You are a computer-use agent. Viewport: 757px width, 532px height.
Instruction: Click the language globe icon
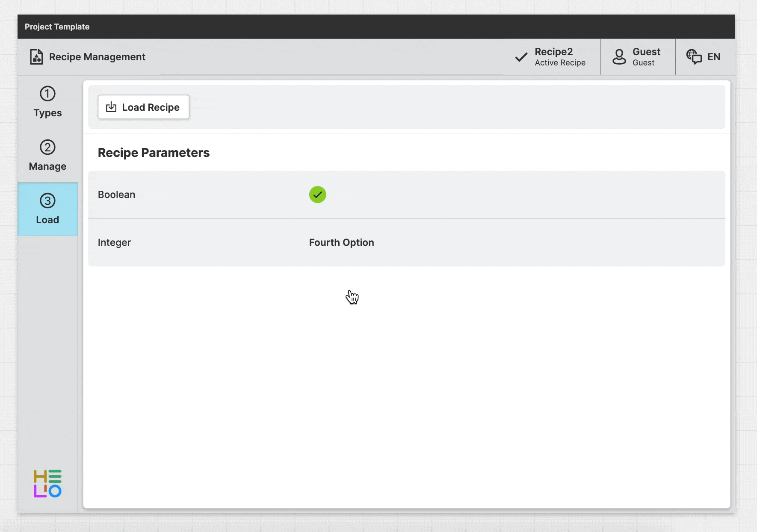click(x=694, y=57)
